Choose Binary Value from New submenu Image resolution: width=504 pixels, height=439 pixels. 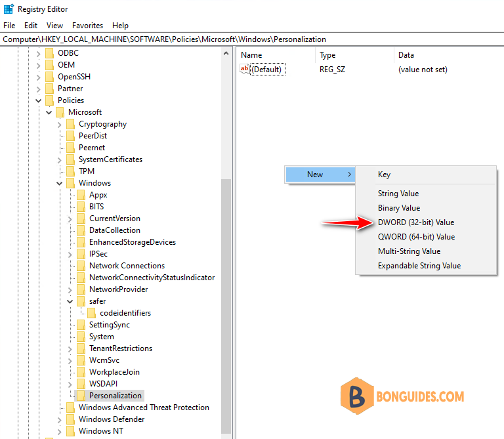click(x=399, y=208)
